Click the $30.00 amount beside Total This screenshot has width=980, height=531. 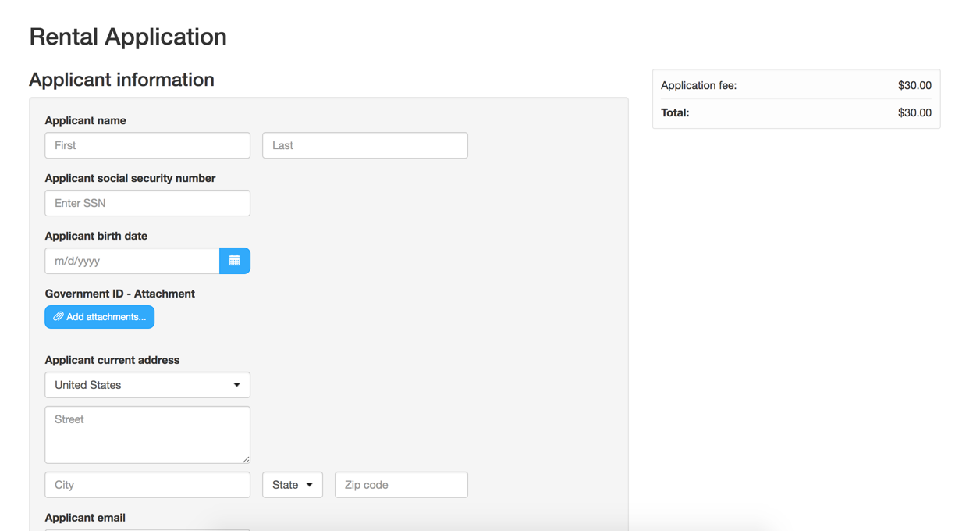point(914,112)
